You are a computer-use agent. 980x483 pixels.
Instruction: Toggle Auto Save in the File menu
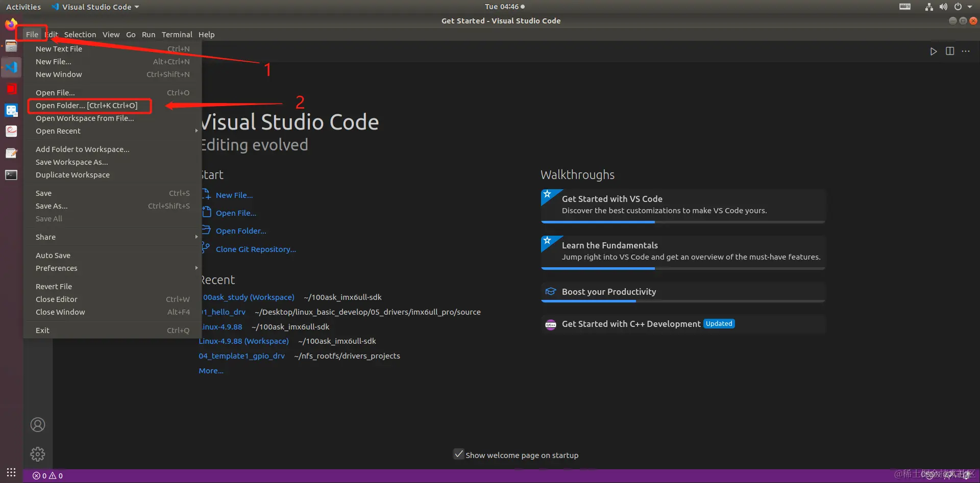(x=113, y=256)
